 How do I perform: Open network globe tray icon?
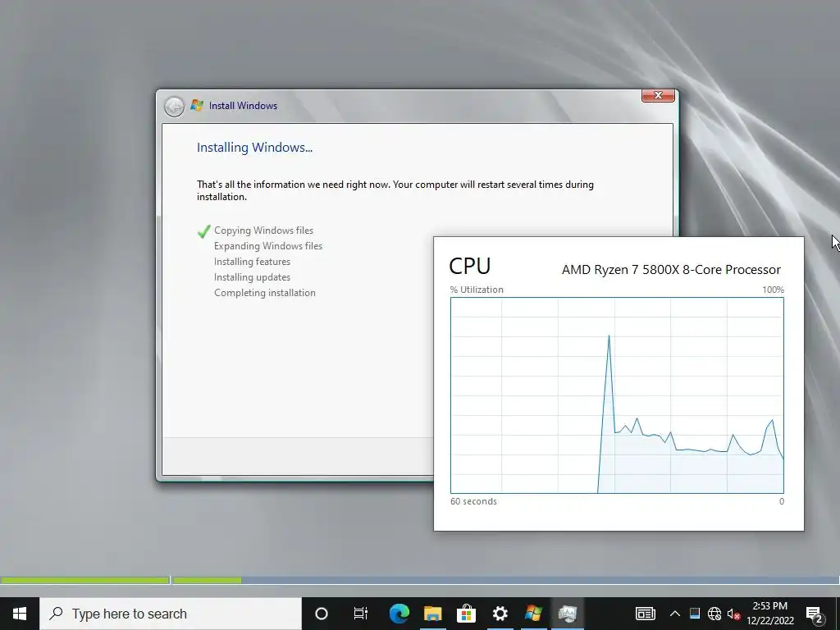[x=714, y=614]
